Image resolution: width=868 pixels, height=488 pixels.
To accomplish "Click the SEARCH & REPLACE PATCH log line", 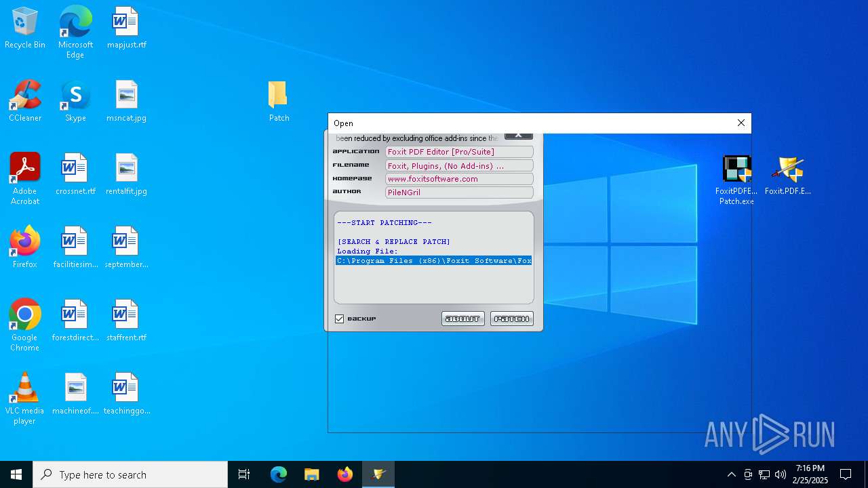I will pyautogui.click(x=394, y=241).
